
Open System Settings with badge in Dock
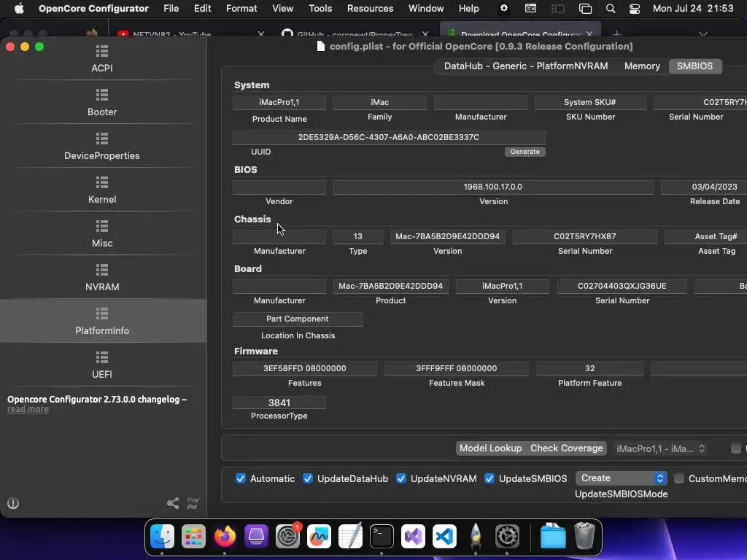click(x=287, y=536)
